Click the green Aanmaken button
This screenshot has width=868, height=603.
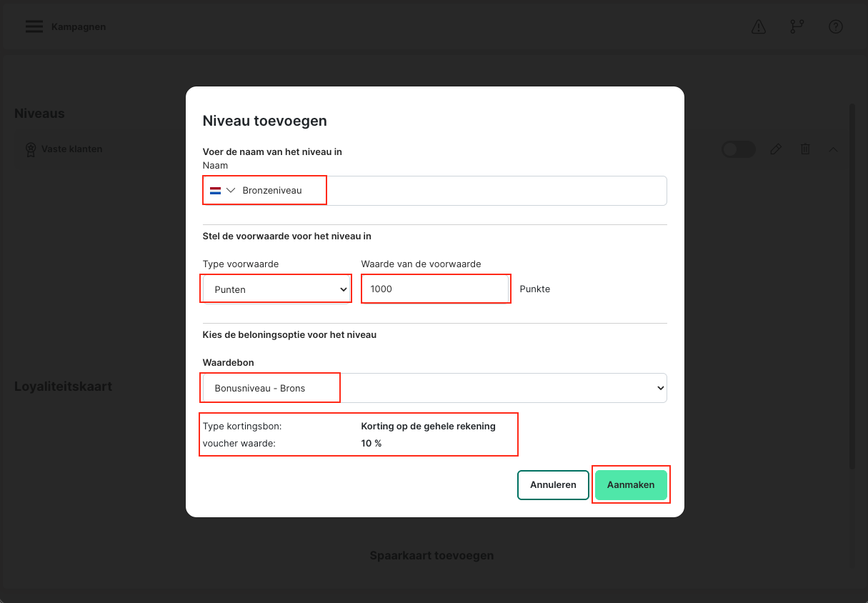click(631, 485)
